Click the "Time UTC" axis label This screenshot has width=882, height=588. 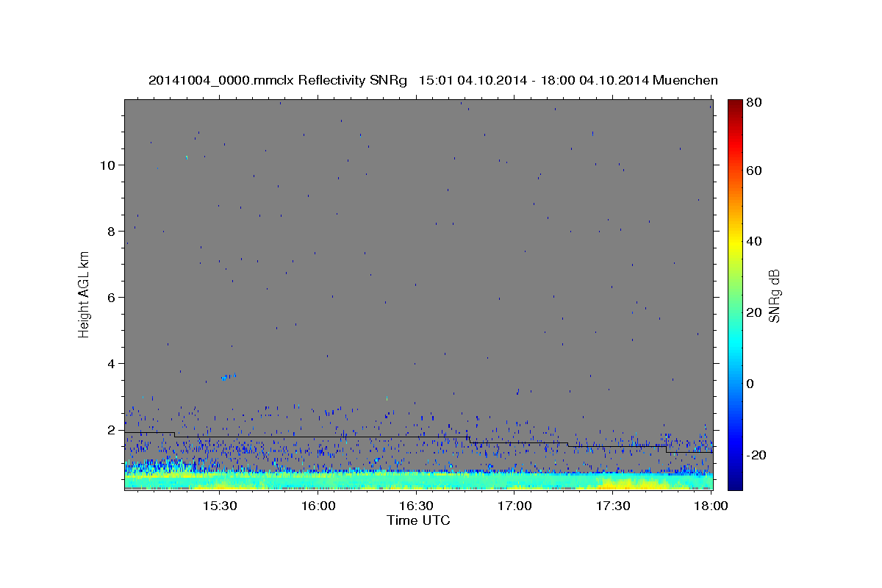coord(418,520)
